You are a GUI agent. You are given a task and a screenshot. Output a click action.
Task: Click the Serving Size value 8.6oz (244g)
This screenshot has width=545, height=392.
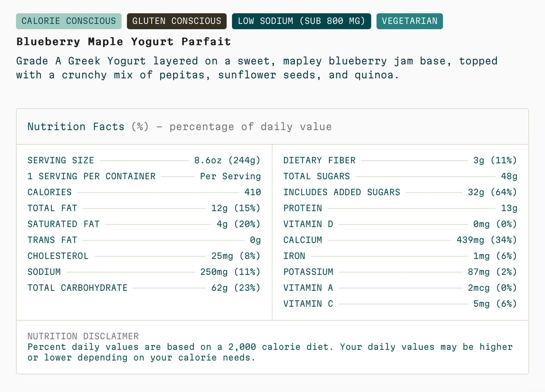[x=228, y=160]
